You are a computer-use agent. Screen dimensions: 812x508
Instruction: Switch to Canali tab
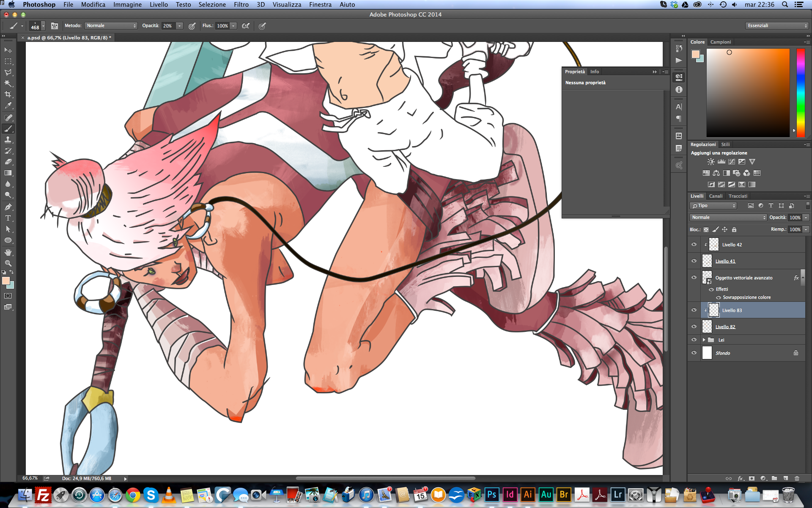[716, 196]
